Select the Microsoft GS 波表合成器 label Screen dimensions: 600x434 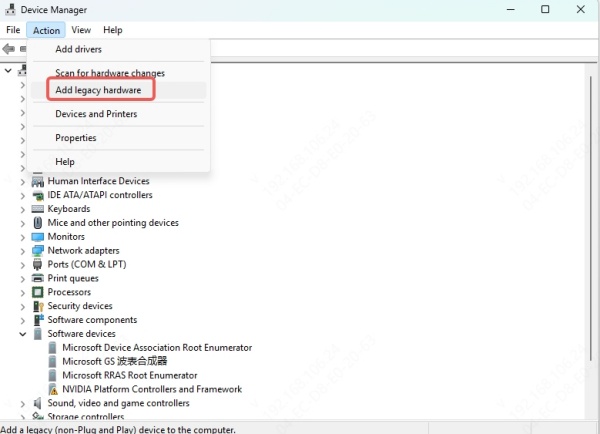115,361
